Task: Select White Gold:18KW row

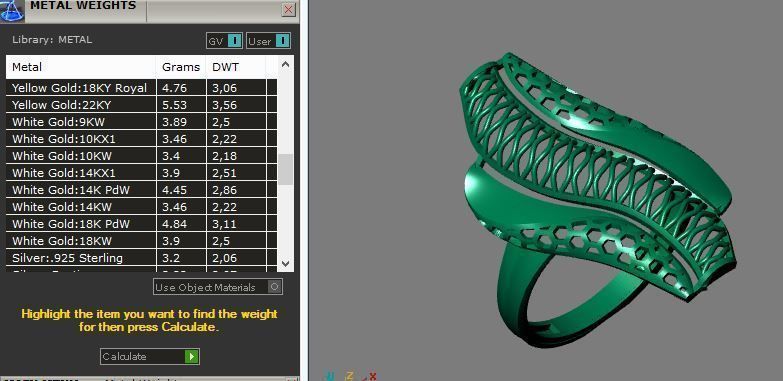Action: 141,241
